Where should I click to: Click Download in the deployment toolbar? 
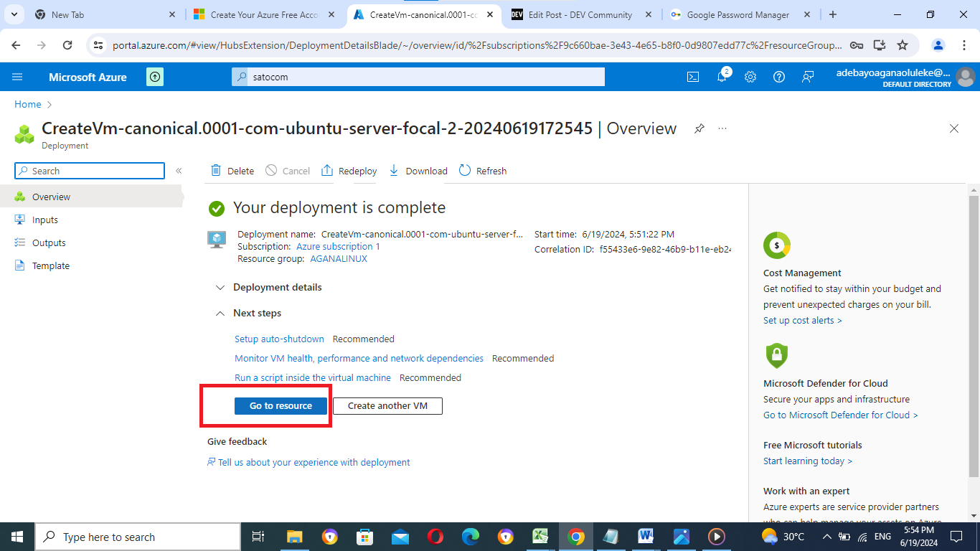pos(418,171)
